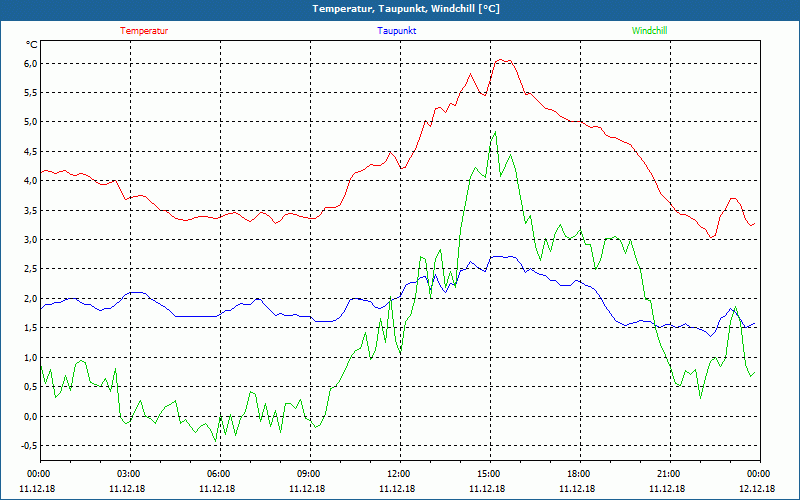800x500 pixels.
Task: Click the 03:00 time label
Action: point(131,473)
